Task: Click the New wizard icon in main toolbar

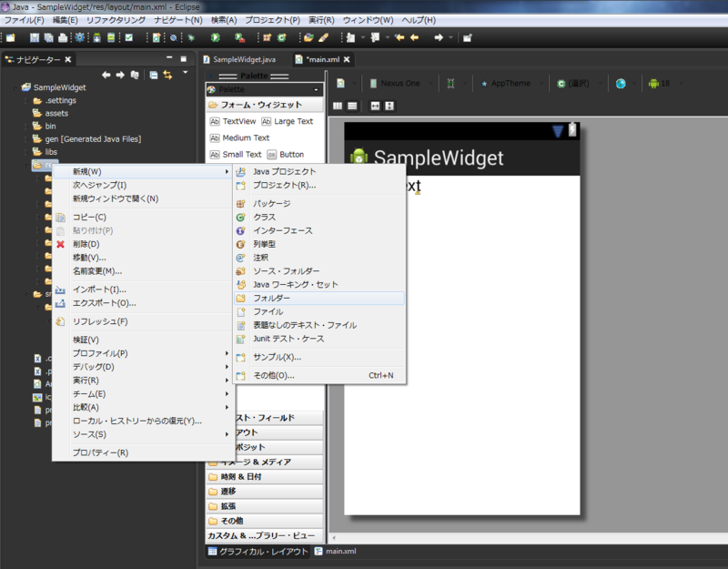Action: [11, 37]
